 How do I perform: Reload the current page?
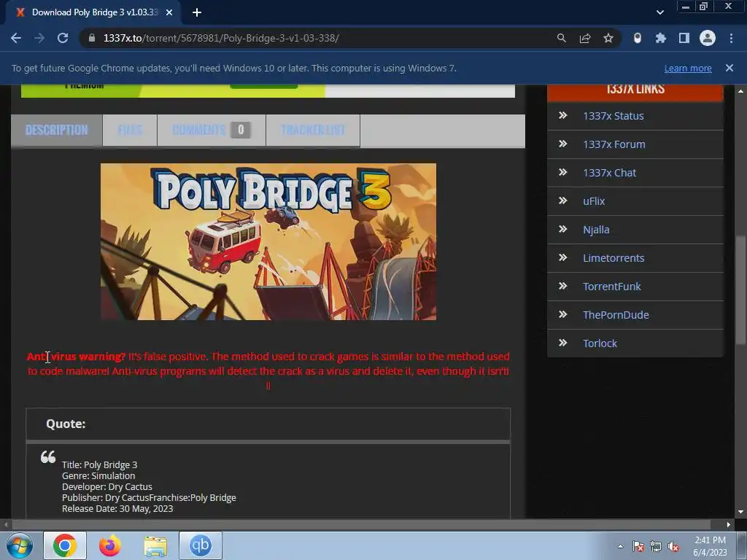63,38
